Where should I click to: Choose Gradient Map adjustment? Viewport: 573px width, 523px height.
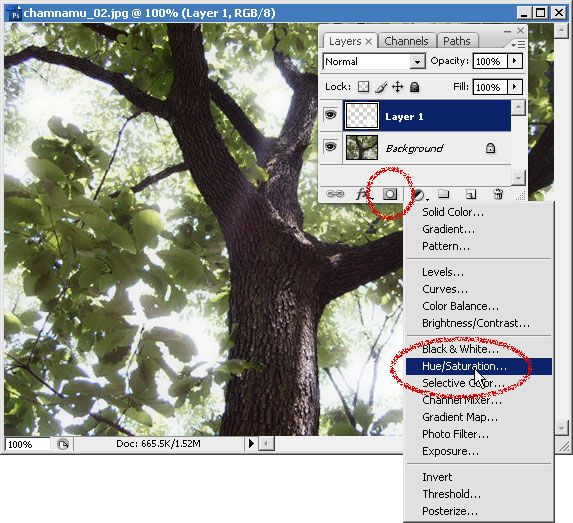click(x=478, y=417)
